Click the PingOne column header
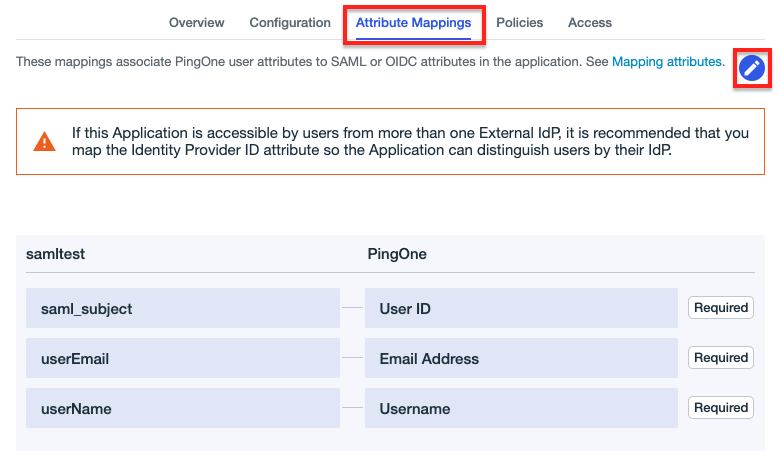This screenshot has width=778, height=451. (x=397, y=254)
